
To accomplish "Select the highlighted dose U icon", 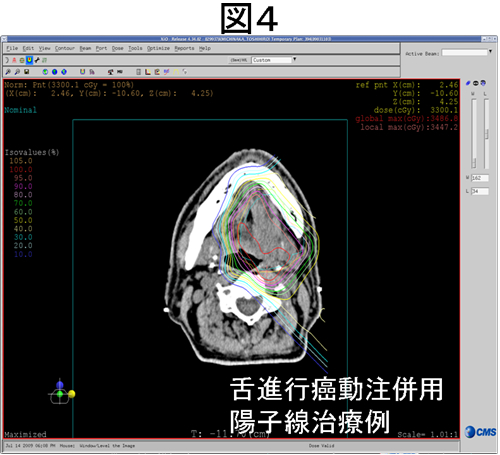I will (x=29, y=60).
